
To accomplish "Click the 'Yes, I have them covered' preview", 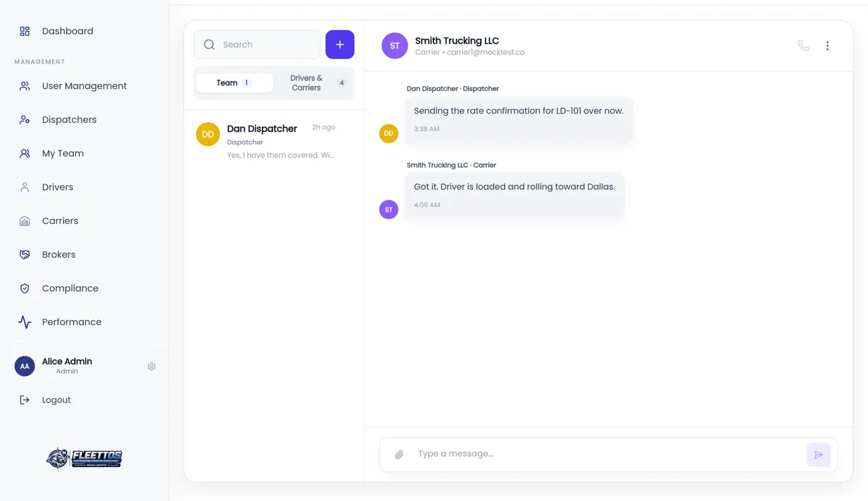I will (281, 155).
